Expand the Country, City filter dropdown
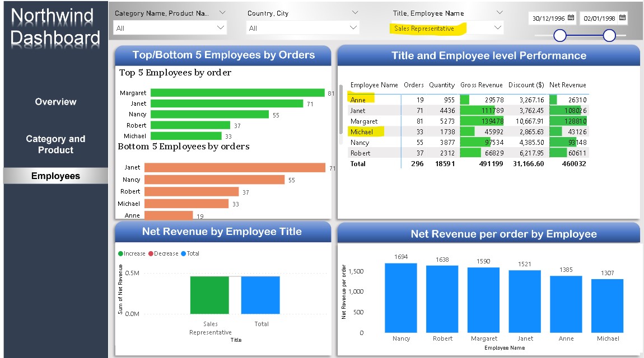Screen dimensions: 644x358 point(355,12)
